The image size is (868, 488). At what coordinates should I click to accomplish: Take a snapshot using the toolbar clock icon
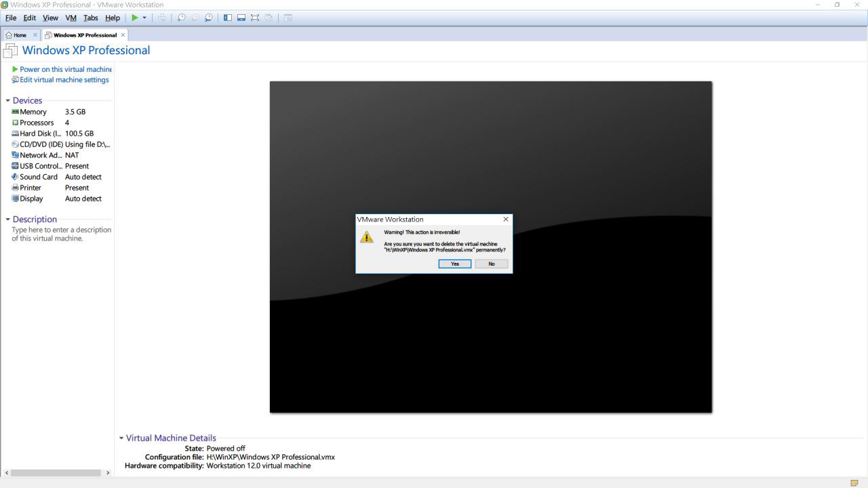pos(181,18)
